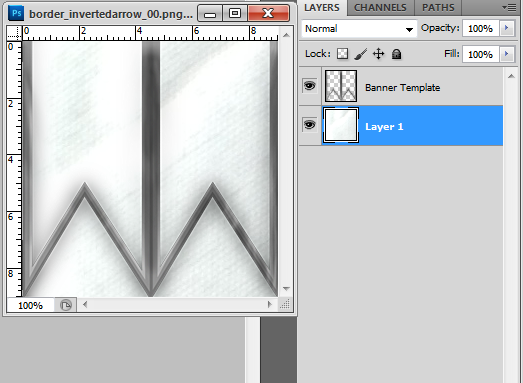
Task: Click the Photoshop Ps document icon
Action: click(x=16, y=13)
